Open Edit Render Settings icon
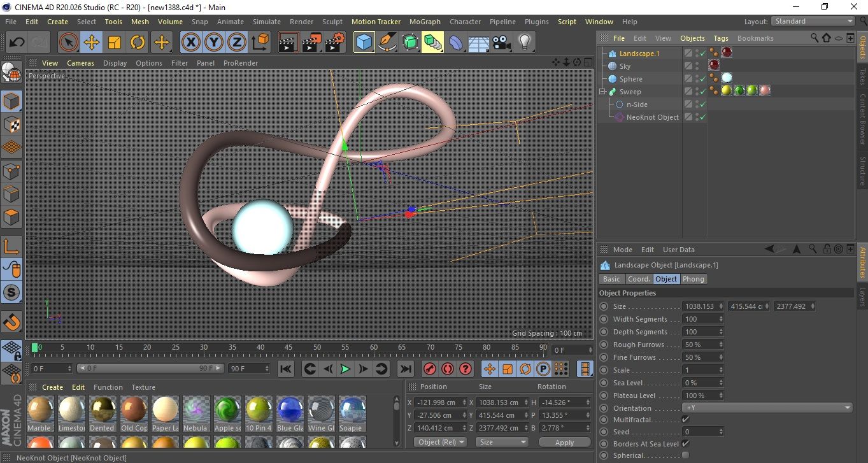868x463 pixels. (x=335, y=43)
